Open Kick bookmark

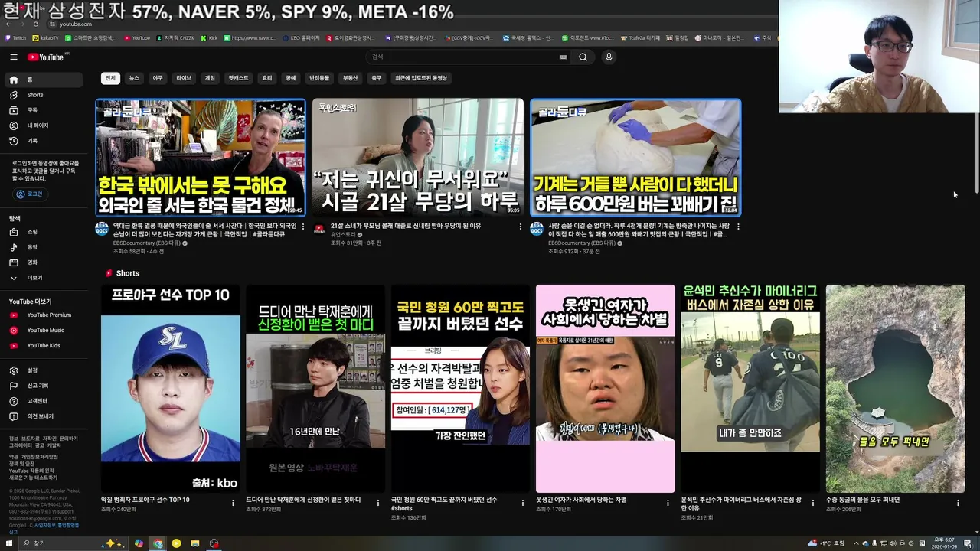[x=209, y=37]
